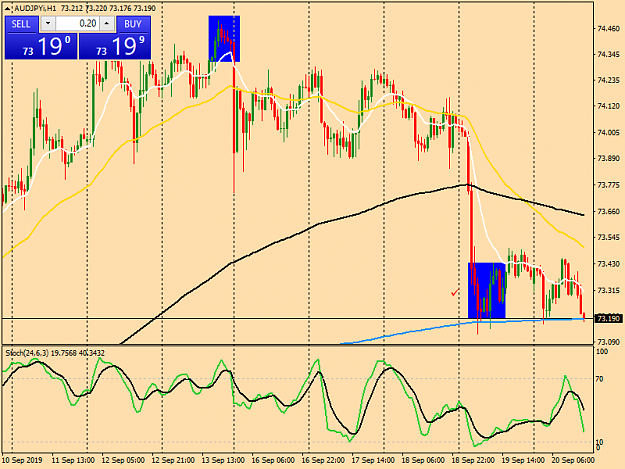Viewport: 625px width, 469px height.
Task: Select the blue rectangle near 18 Sep low
Action: [487, 290]
